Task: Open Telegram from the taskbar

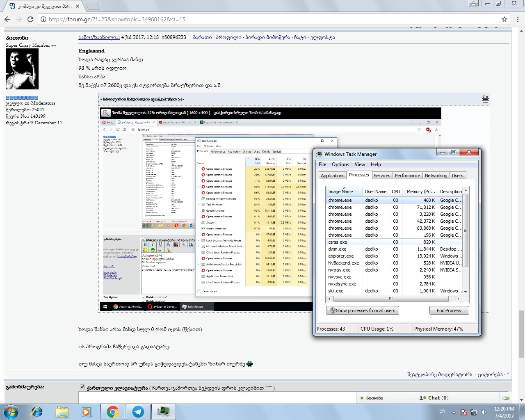Action: pos(138,411)
